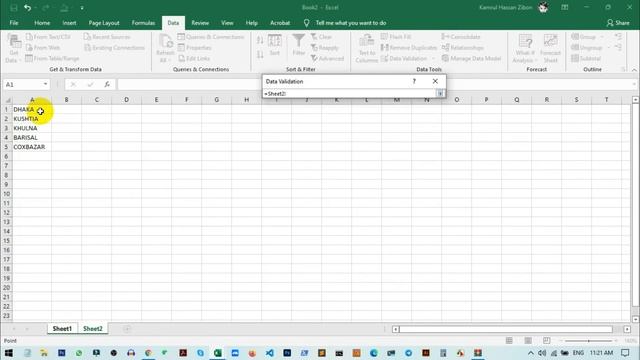Viewport: 640px width, 360px height.
Task: Open the View tab
Action: (x=227, y=23)
